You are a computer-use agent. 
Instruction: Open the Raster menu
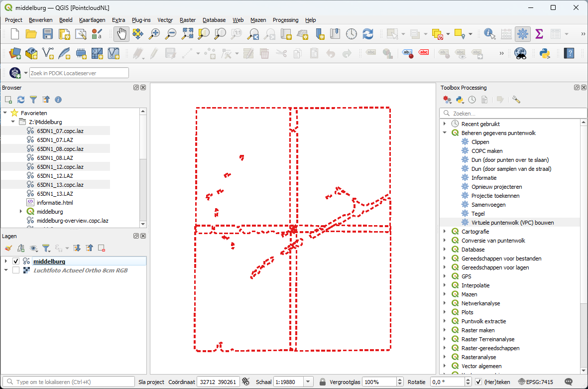pos(188,20)
